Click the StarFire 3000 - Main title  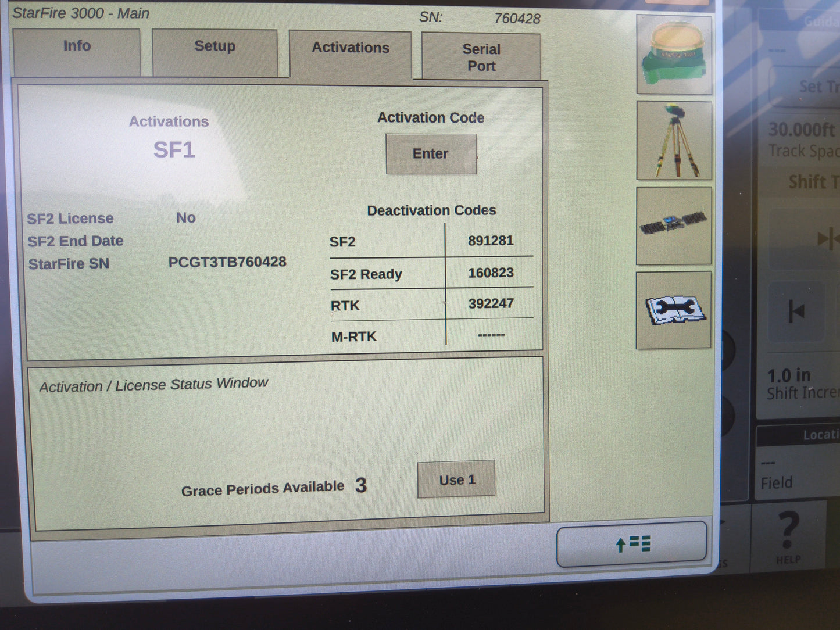[x=81, y=13]
